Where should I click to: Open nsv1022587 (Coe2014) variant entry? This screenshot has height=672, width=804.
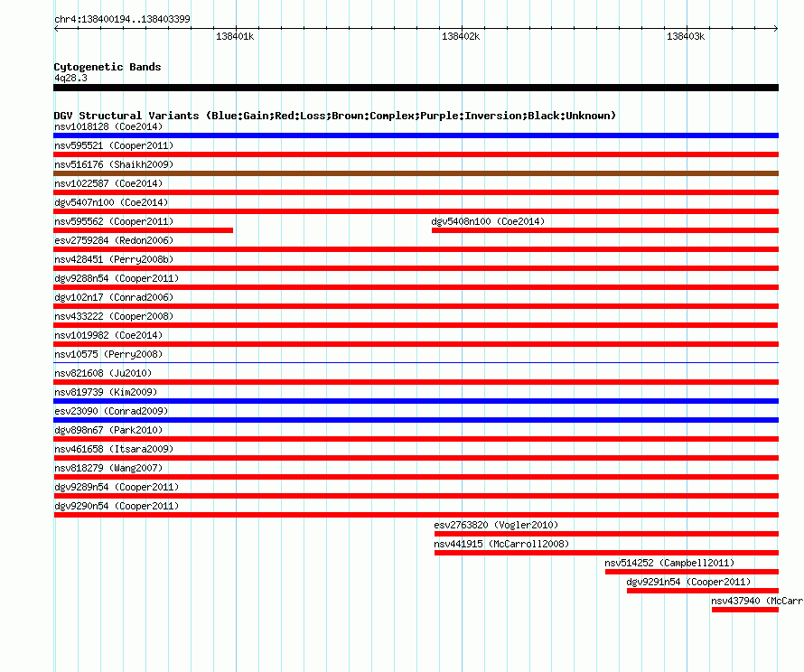tap(108, 183)
